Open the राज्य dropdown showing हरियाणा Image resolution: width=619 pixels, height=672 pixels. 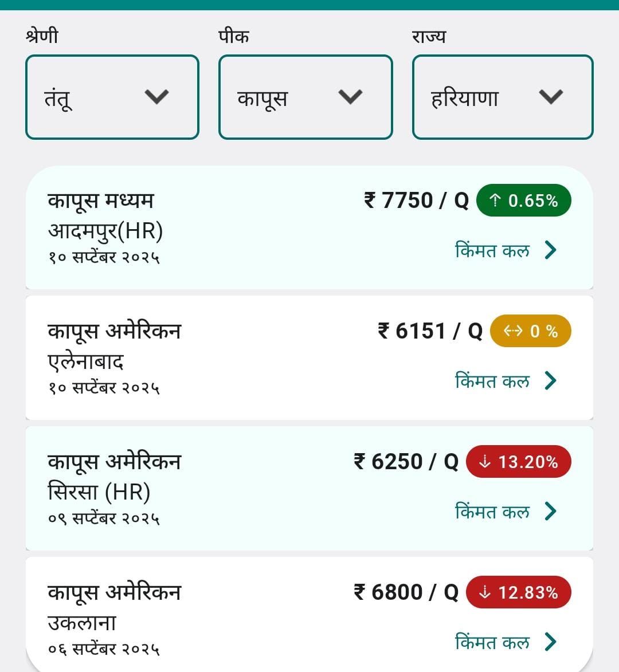click(x=503, y=97)
